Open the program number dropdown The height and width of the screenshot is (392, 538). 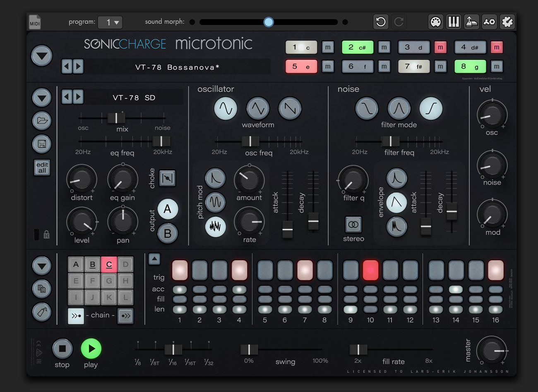[110, 22]
